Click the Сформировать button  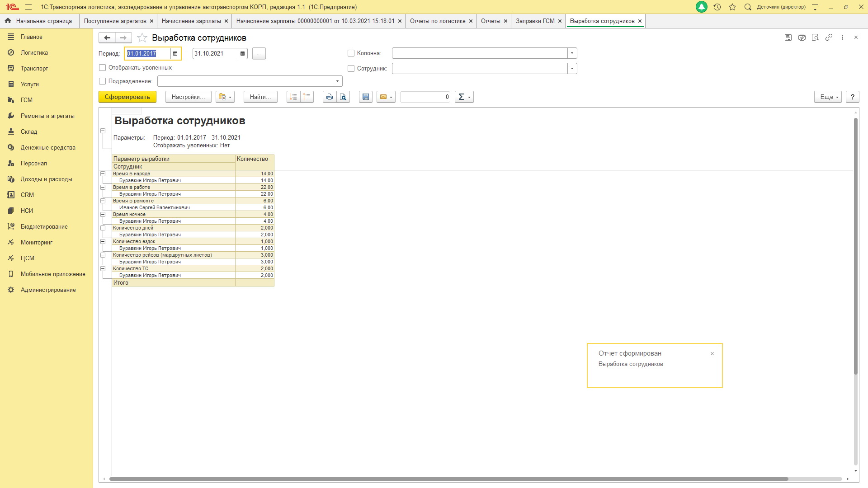(x=127, y=97)
